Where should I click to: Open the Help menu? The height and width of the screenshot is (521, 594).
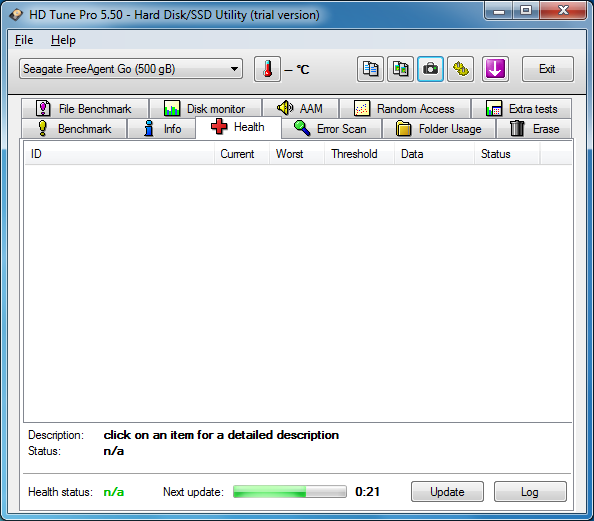pyautogui.click(x=63, y=40)
